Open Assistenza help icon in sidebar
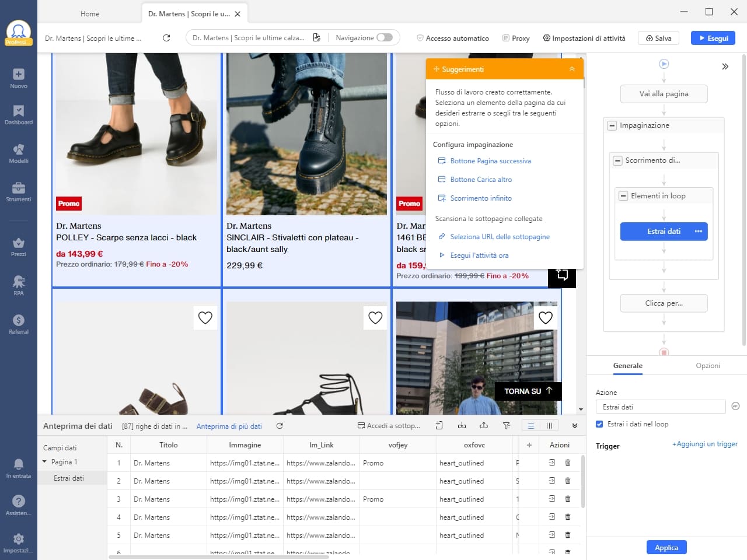This screenshot has width=747, height=560. 19,505
